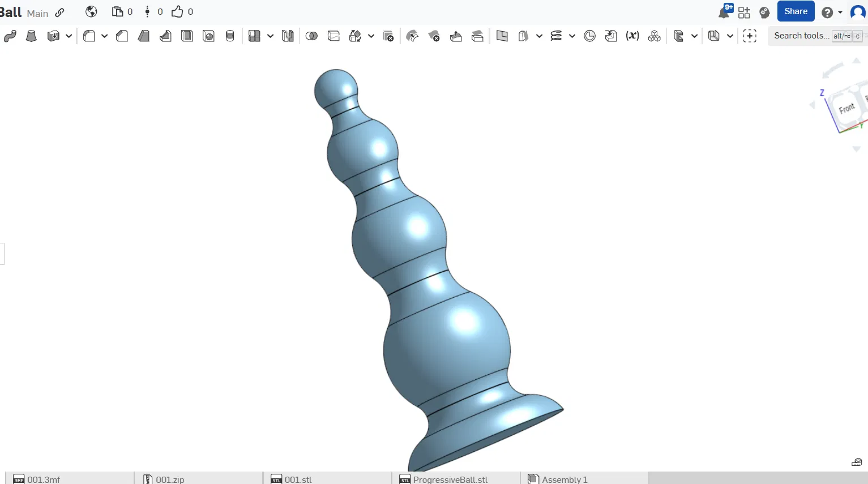This screenshot has width=868, height=484.
Task: Click the Front face of view cube
Action: click(x=846, y=108)
